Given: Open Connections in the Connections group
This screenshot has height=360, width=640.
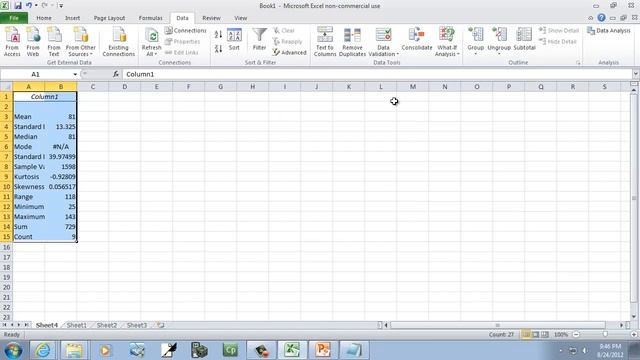Looking at the screenshot, I should (186, 31).
